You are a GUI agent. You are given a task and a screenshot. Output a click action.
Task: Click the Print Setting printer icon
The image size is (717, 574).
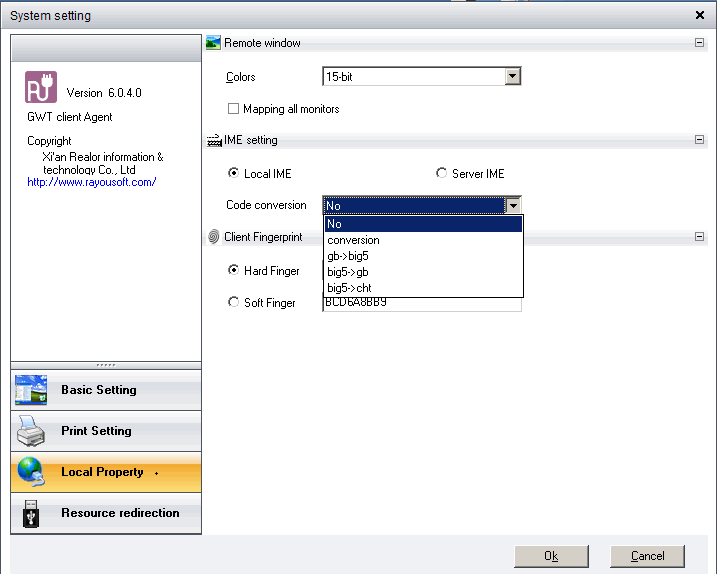pyautogui.click(x=31, y=431)
